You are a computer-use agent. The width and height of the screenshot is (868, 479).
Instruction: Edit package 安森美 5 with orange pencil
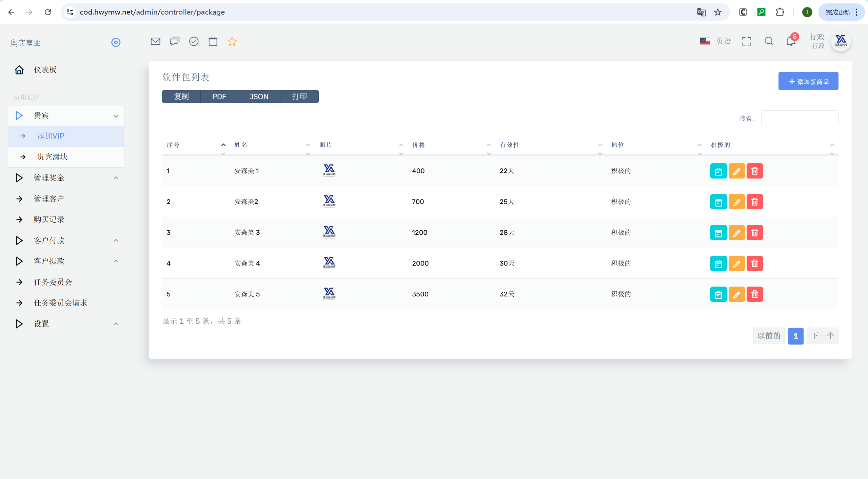(x=736, y=294)
